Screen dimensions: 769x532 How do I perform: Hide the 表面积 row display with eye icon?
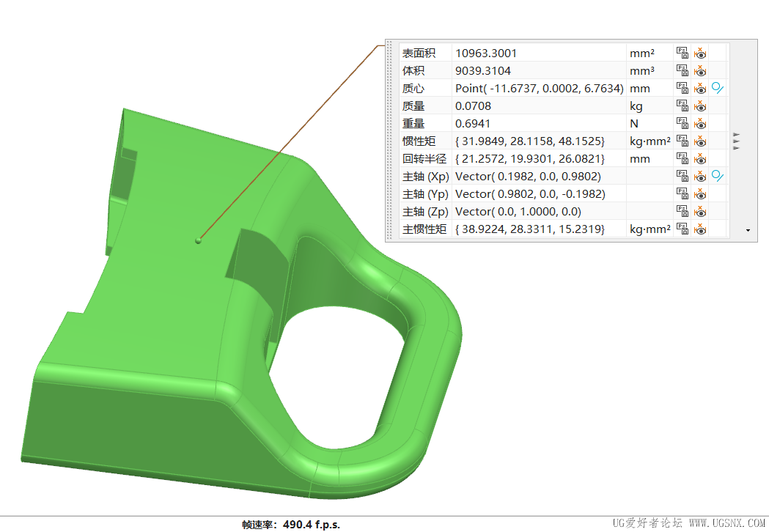[x=700, y=53]
